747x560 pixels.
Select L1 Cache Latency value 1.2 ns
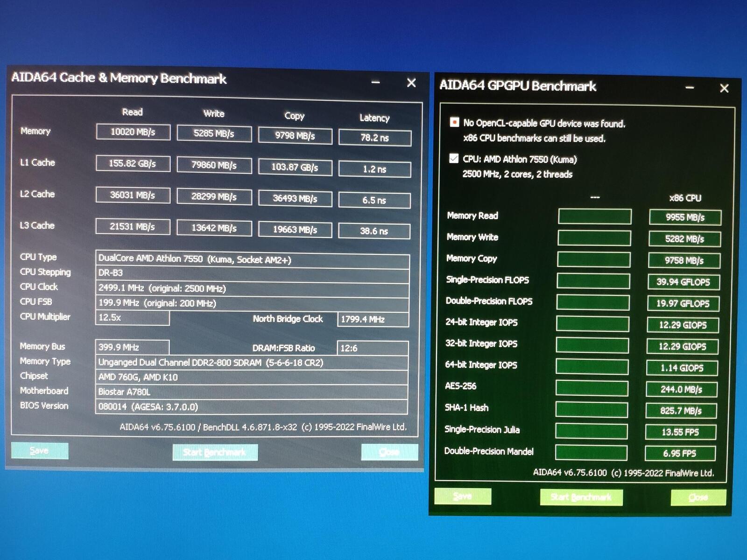pyautogui.click(x=375, y=169)
